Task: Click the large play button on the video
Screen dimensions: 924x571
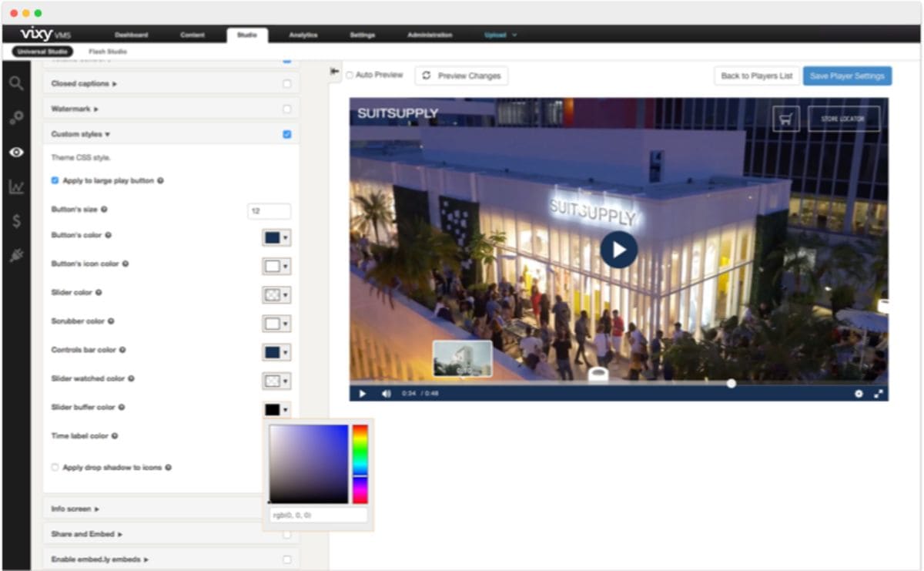Action: 619,250
